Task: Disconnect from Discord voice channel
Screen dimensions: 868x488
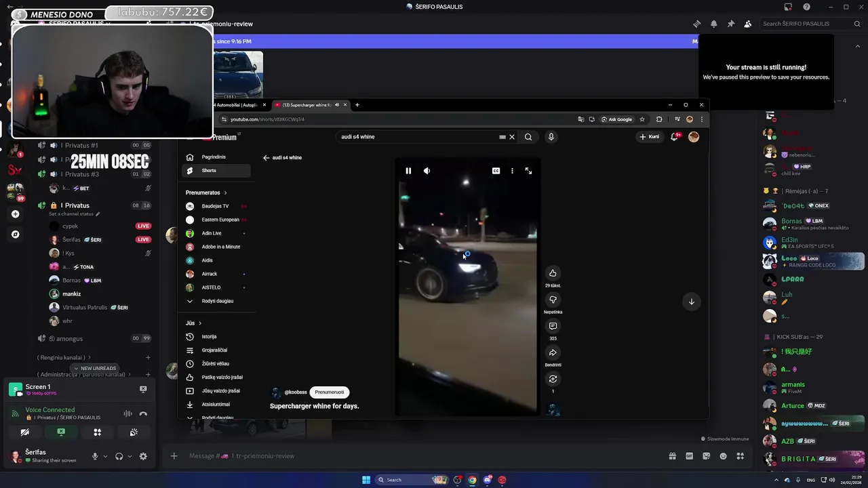Action: [143, 413]
